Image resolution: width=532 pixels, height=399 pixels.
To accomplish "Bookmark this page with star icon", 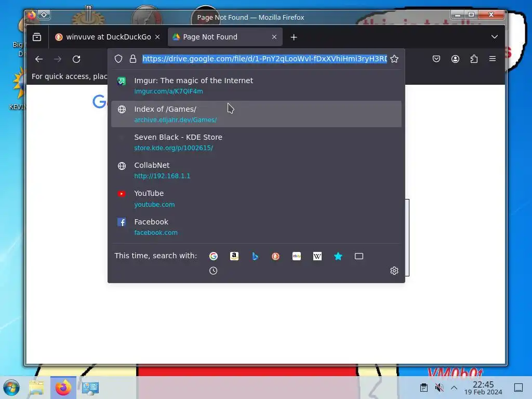I will [x=394, y=59].
